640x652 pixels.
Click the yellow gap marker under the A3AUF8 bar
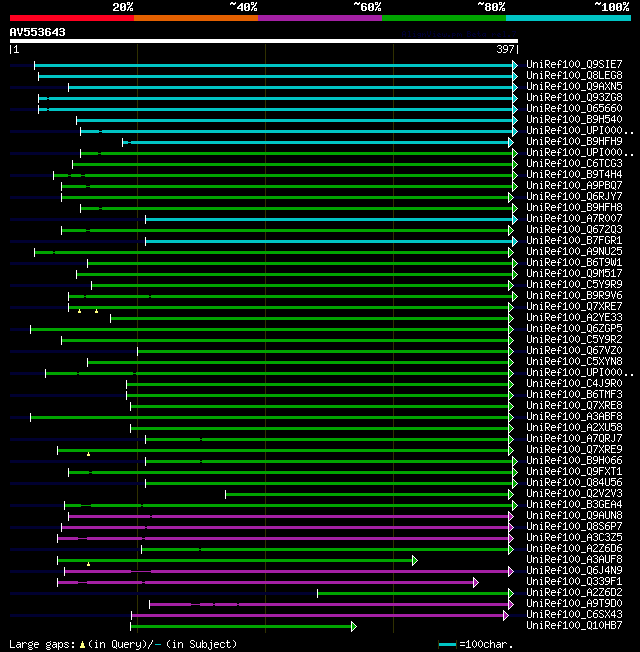88,564
